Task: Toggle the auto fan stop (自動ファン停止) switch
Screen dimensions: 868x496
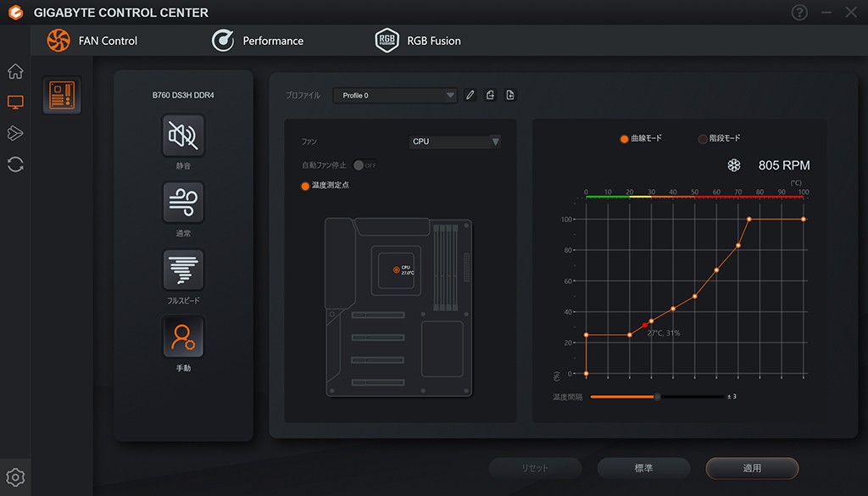Action: 364,165
